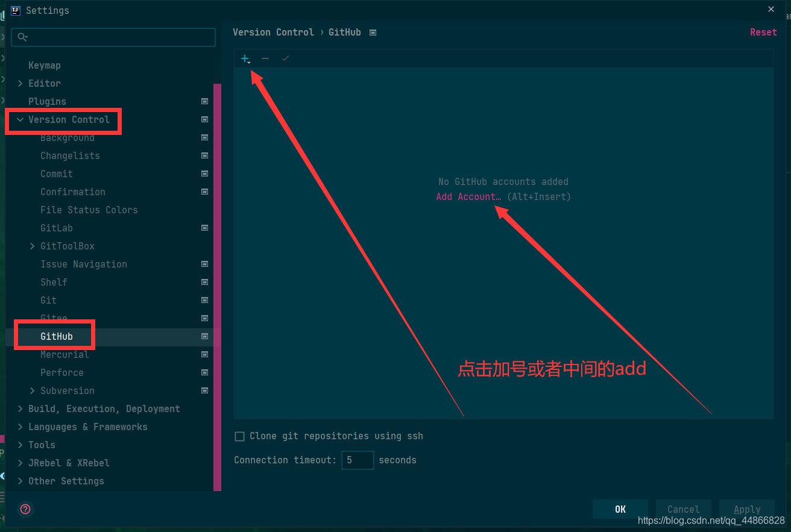Click the OK button

coord(620,509)
